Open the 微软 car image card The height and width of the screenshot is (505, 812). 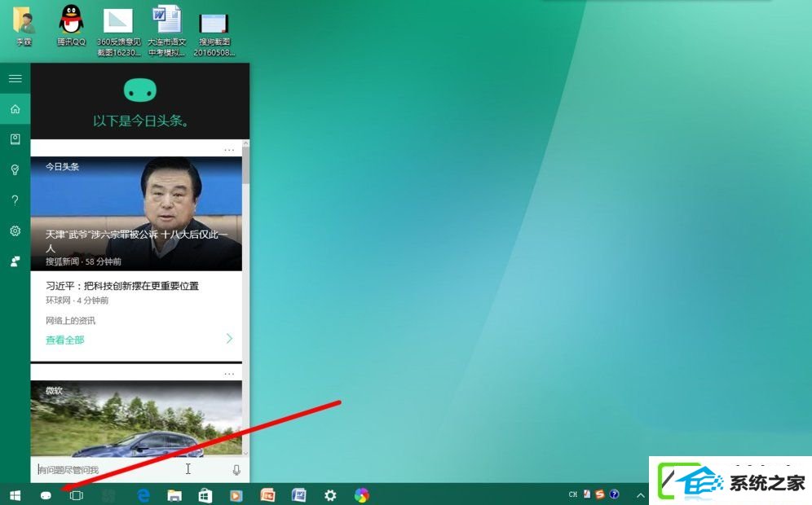(x=136, y=419)
